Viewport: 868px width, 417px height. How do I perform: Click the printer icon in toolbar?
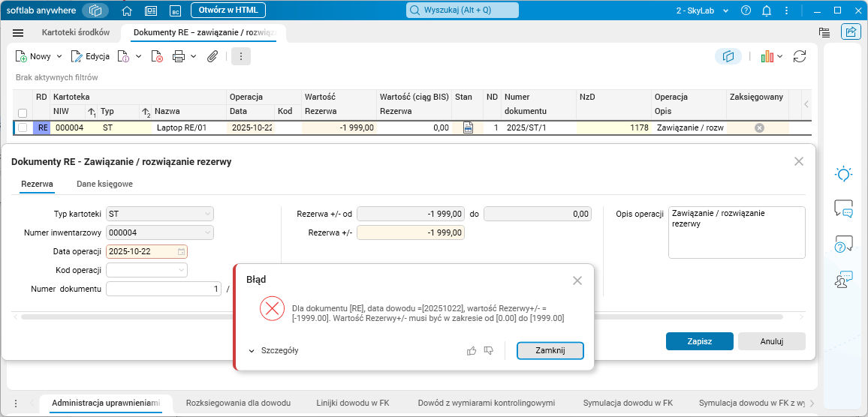178,55
